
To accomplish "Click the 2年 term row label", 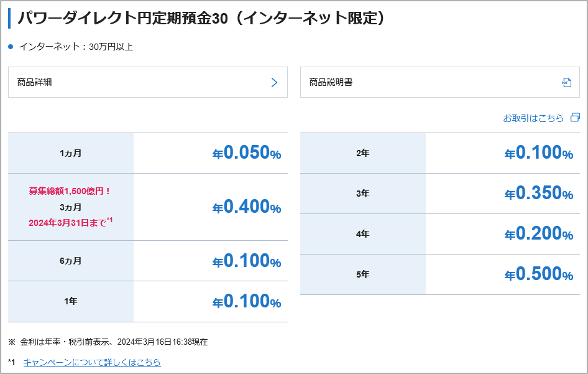I will (363, 153).
